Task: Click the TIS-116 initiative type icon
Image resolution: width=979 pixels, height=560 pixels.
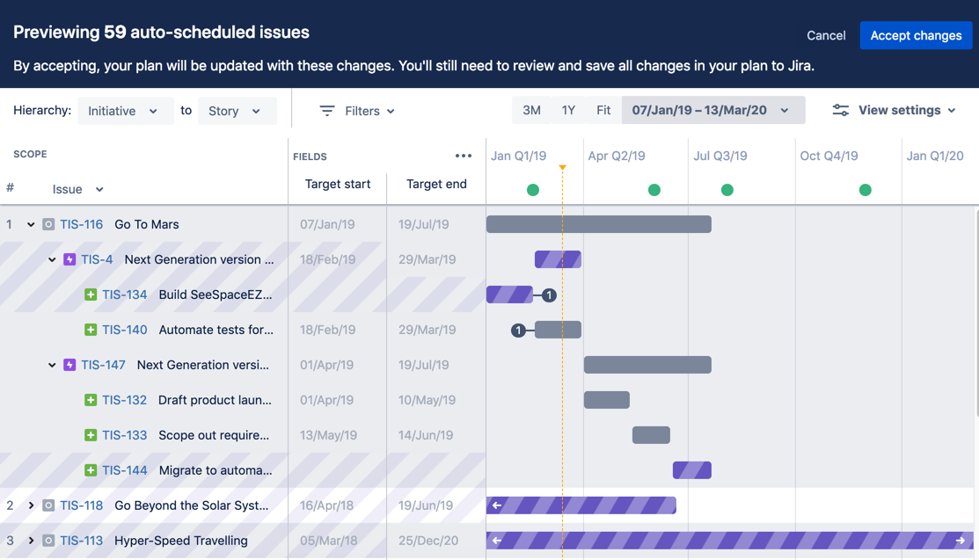Action: 48,224
